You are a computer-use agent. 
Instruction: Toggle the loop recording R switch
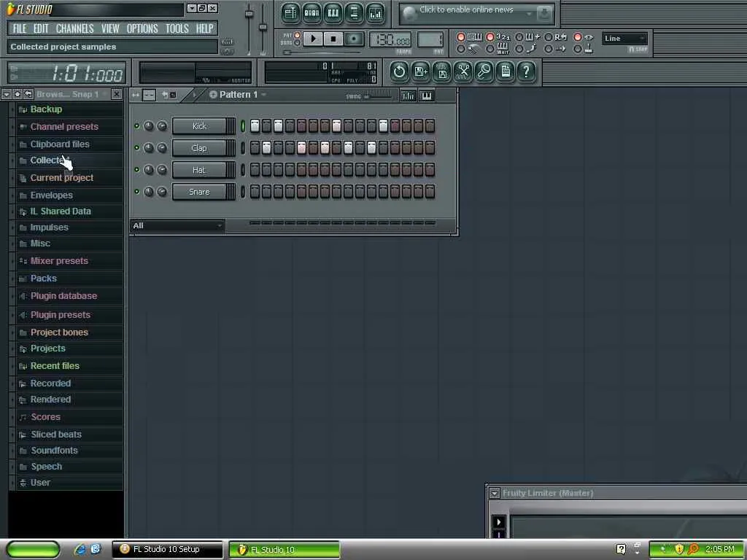(549, 36)
